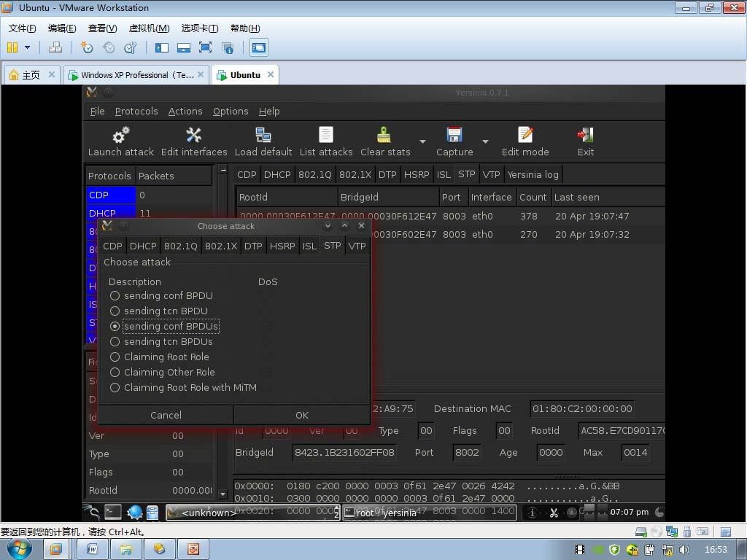The image size is (747, 560).
Task: Click the 'root : yersinia' taskbar button
Action: point(429,513)
